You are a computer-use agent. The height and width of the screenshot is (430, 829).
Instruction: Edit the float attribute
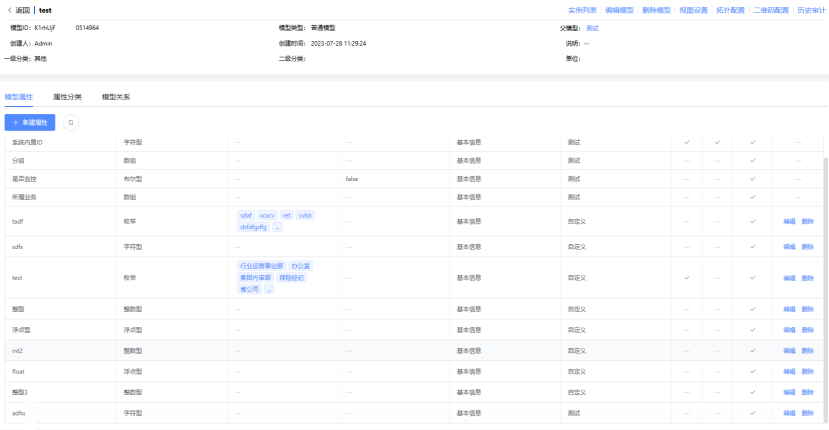tap(789, 371)
